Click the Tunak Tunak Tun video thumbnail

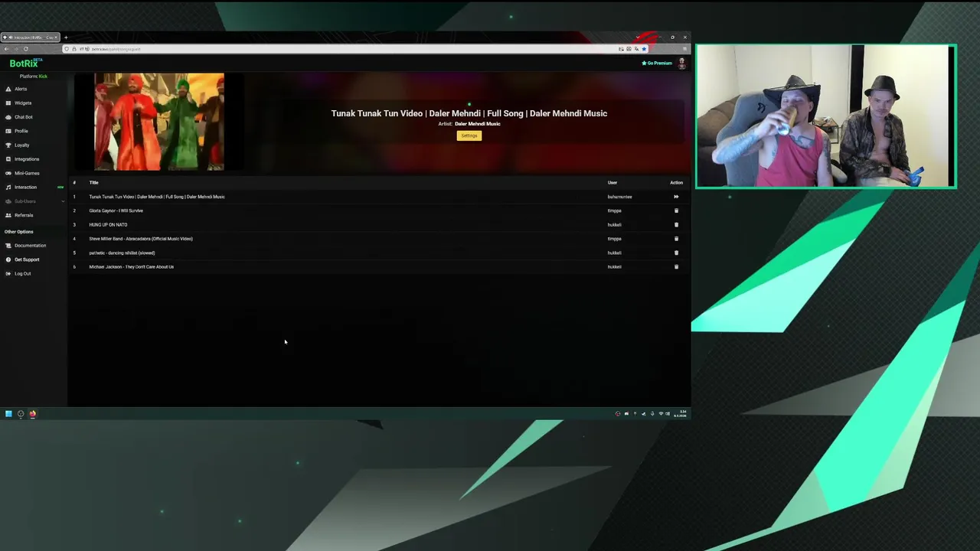click(x=159, y=122)
